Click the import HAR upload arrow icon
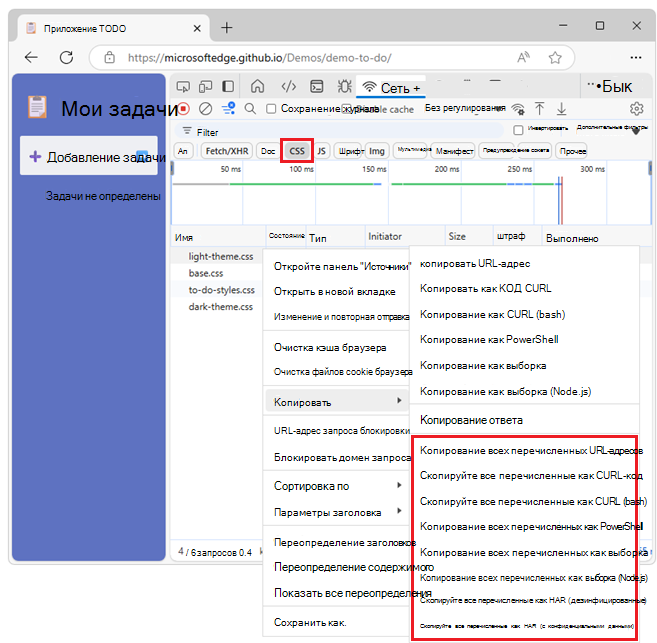657x643 pixels. coord(539,109)
